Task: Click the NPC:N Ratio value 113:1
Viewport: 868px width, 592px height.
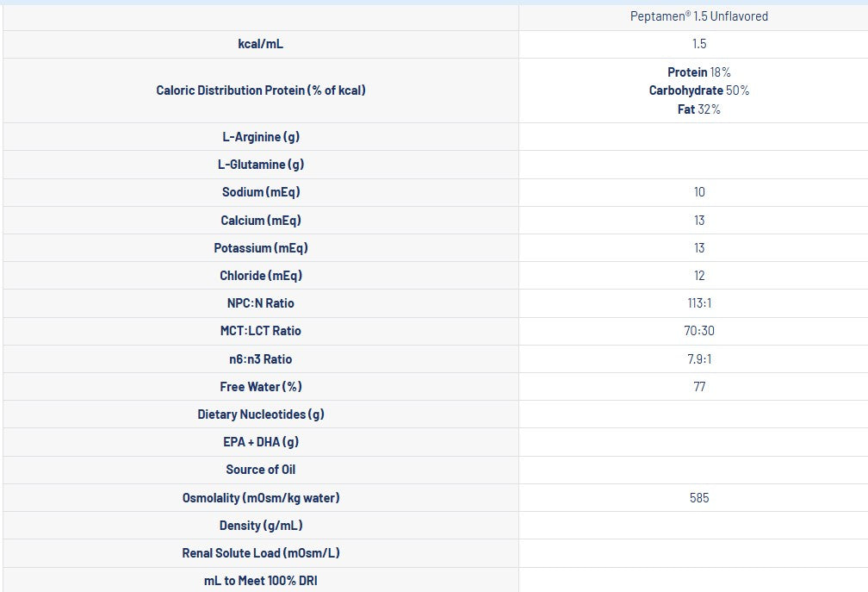Action: [698, 303]
